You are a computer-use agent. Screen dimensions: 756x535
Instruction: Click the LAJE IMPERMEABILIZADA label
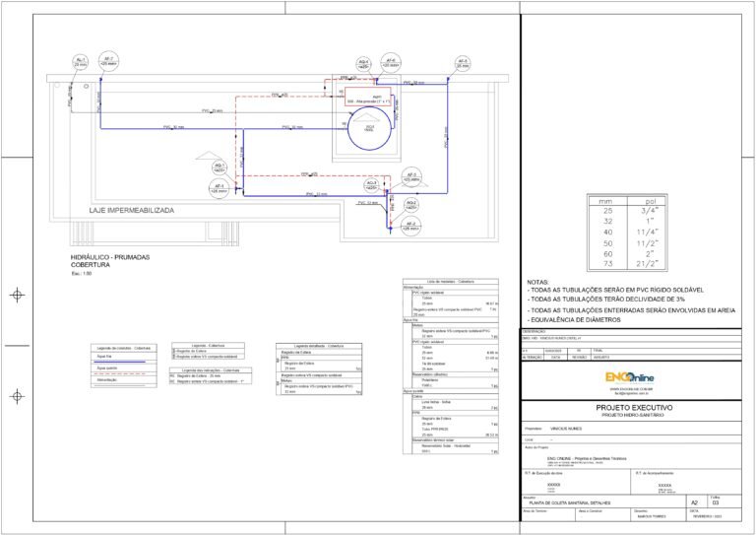click(x=132, y=210)
